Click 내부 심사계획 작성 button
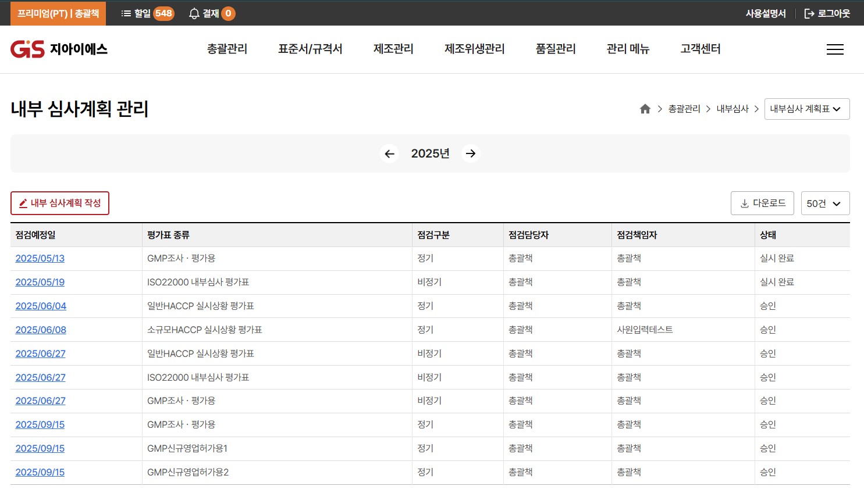 tap(60, 203)
